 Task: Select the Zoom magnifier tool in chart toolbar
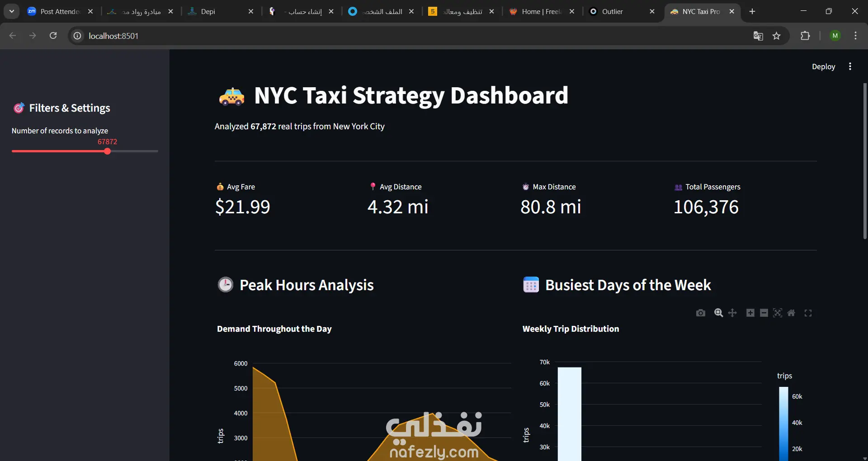click(718, 313)
